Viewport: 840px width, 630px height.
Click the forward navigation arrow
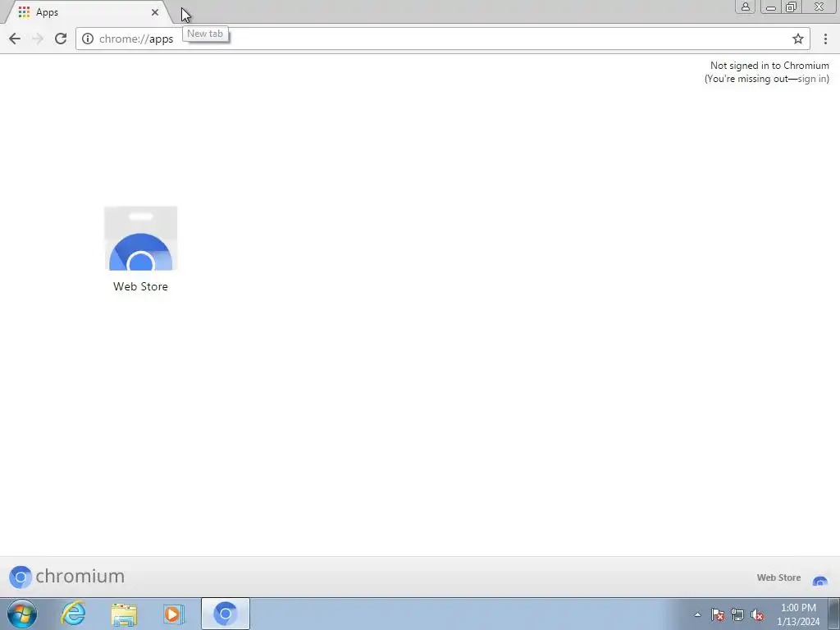[38, 39]
